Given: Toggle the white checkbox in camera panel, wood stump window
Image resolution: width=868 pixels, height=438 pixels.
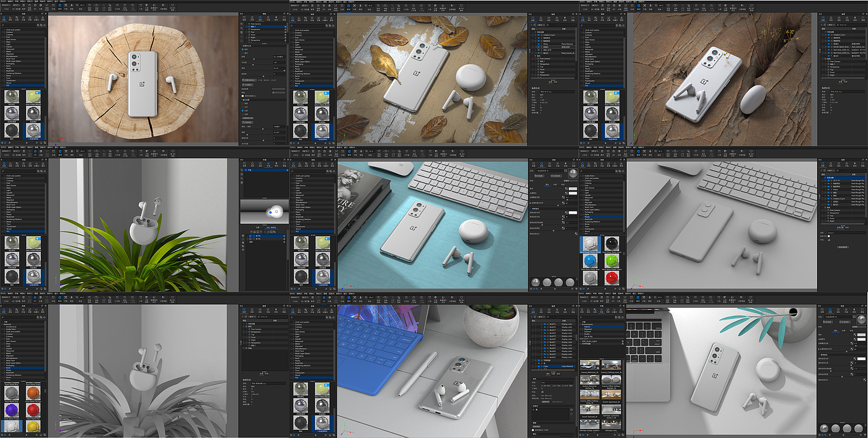Looking at the screenshot, I should click(243, 96).
